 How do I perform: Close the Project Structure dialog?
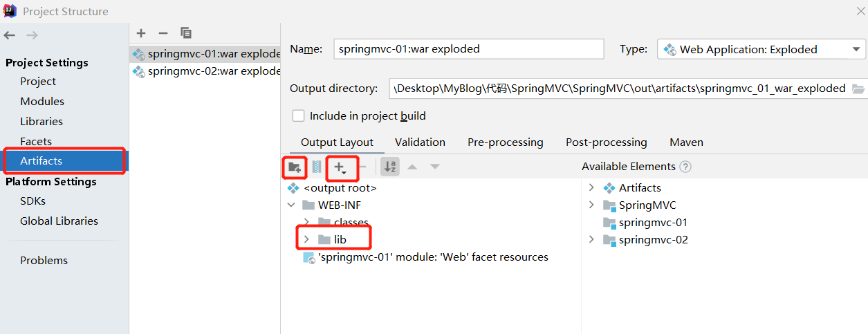pyautogui.click(x=860, y=11)
